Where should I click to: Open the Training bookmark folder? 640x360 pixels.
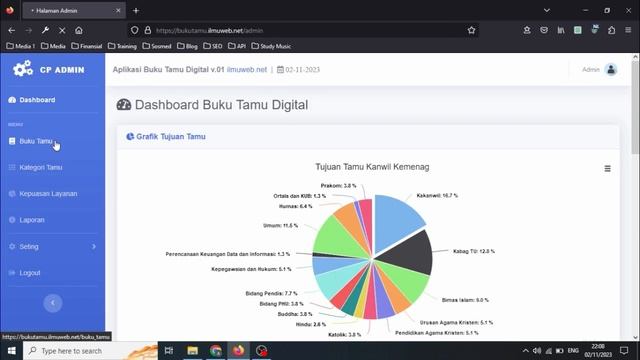[x=122, y=46]
